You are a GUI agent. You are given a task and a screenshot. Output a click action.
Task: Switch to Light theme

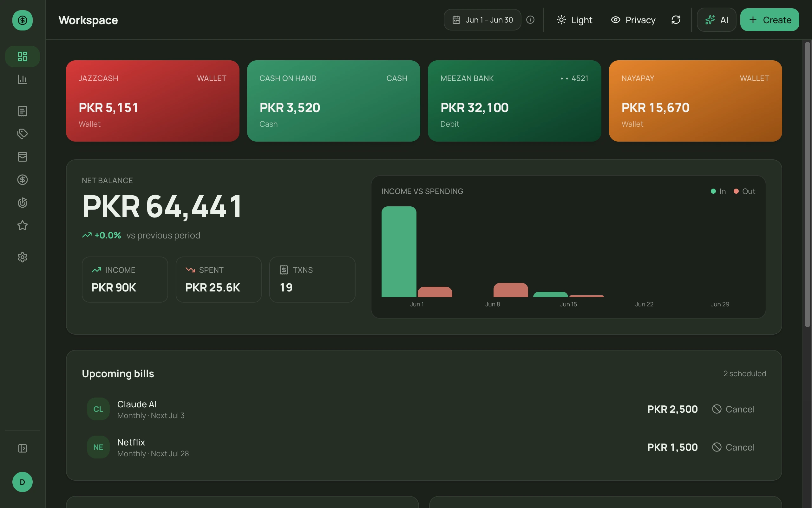click(x=574, y=20)
